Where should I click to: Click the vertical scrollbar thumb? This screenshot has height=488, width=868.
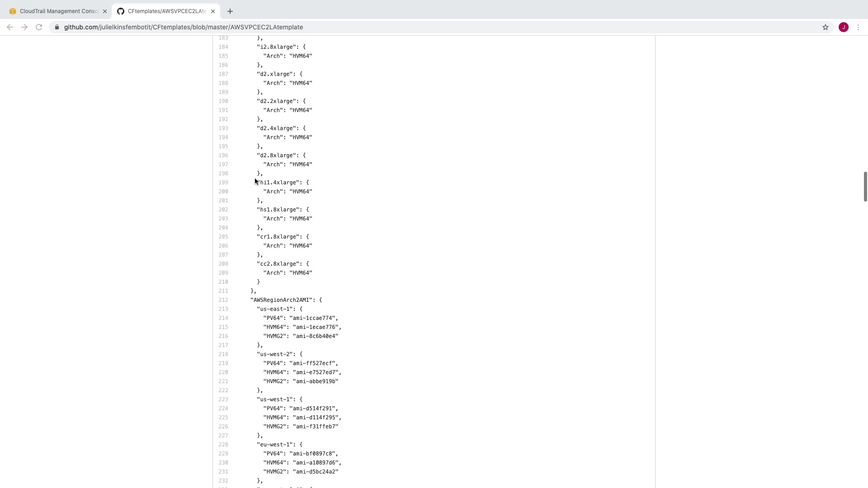(x=865, y=186)
